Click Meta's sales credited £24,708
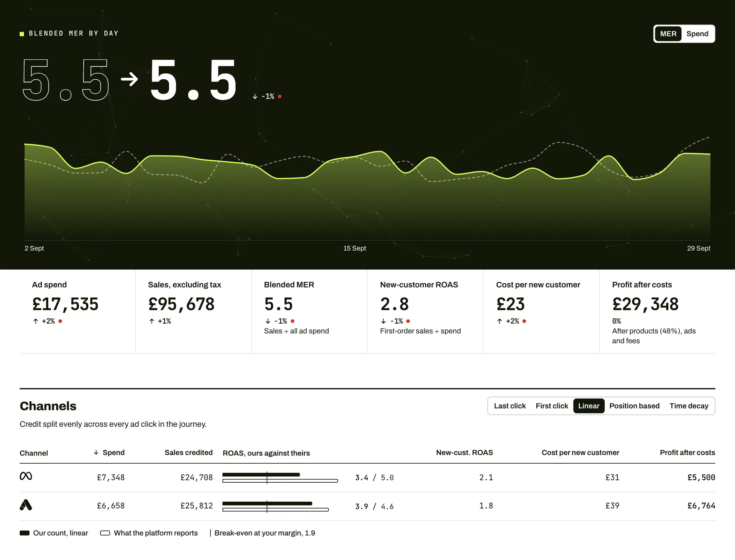This screenshot has height=560, width=735. pyautogui.click(x=197, y=477)
